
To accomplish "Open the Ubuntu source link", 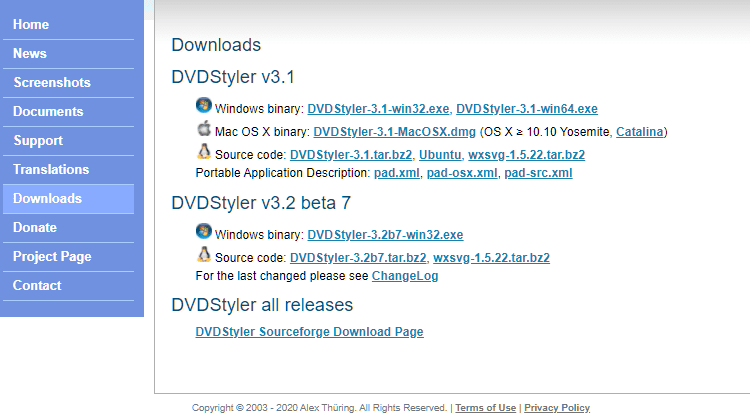I will (440, 155).
